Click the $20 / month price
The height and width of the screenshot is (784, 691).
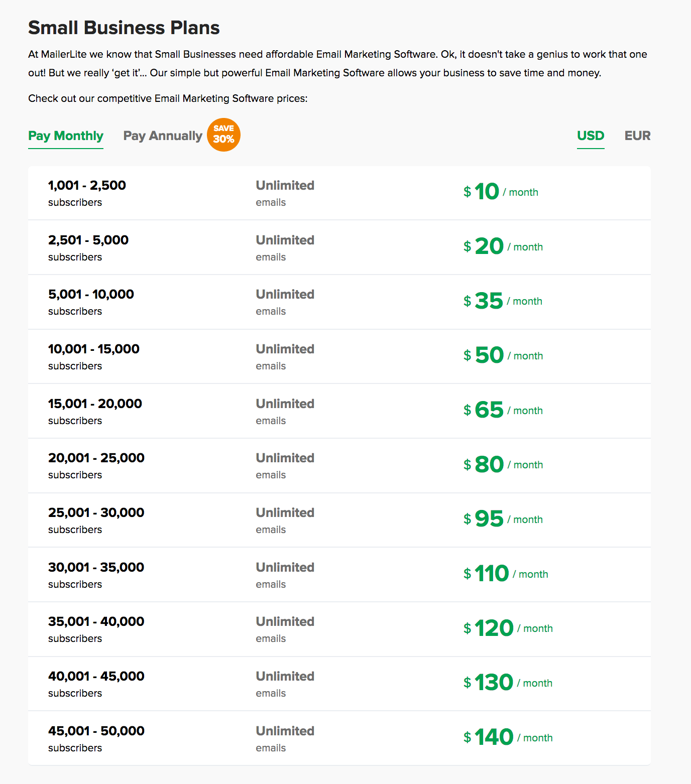tap(503, 246)
